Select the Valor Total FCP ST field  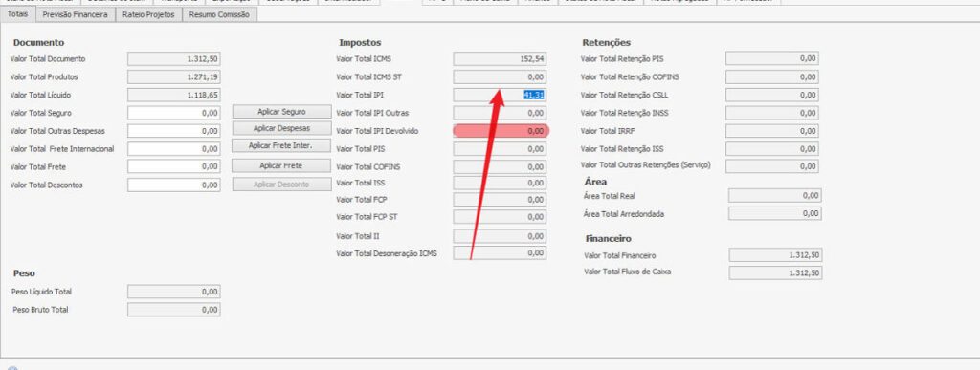tap(500, 217)
